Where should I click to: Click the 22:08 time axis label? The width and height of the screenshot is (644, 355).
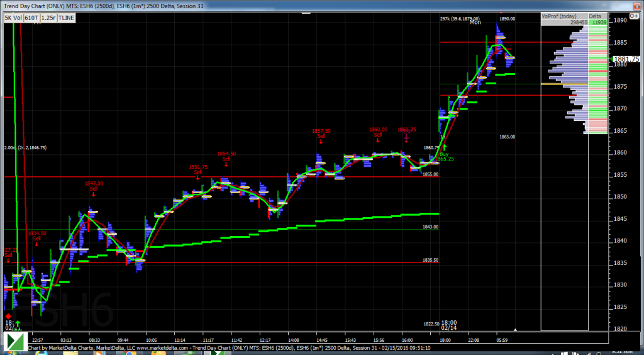click(x=474, y=340)
